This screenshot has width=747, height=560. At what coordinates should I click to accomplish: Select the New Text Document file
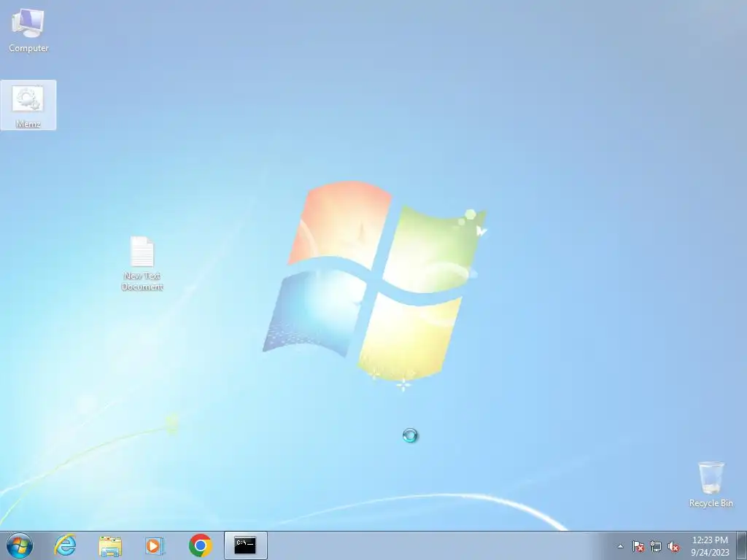coord(142,263)
